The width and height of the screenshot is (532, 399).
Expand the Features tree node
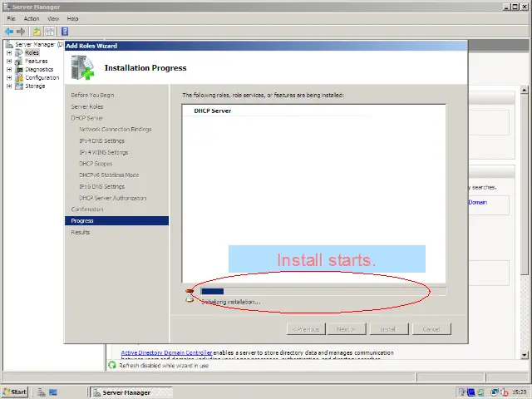tap(9, 61)
